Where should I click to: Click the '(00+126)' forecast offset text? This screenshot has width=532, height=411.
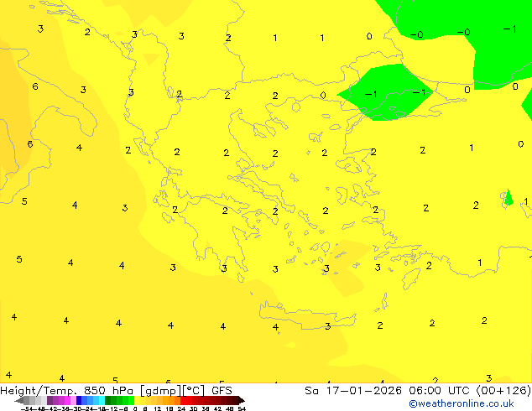[503, 391]
